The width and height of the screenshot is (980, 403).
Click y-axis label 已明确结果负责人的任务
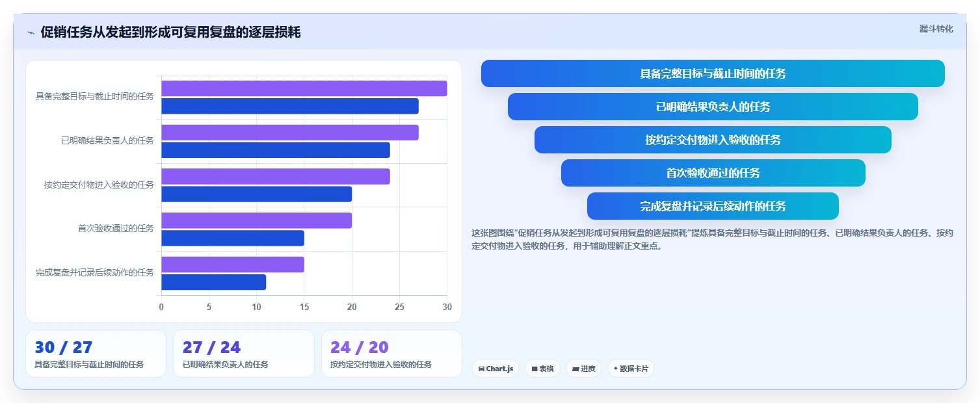(x=108, y=140)
